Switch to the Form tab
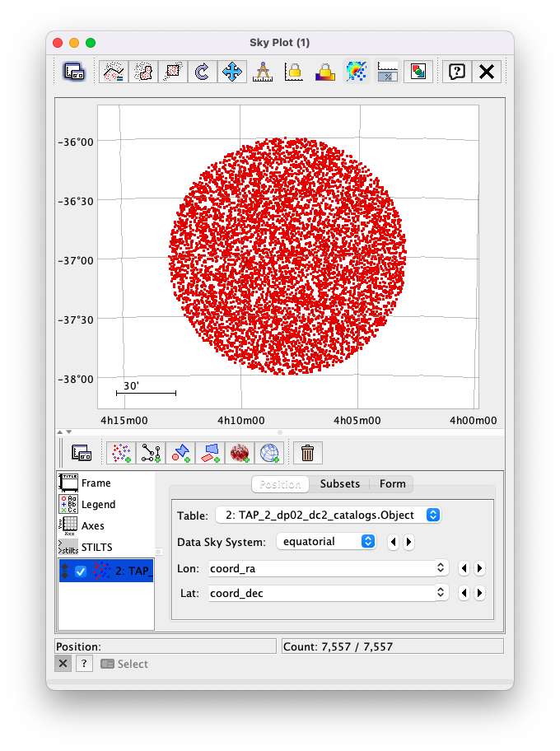560x751 pixels. point(392,483)
